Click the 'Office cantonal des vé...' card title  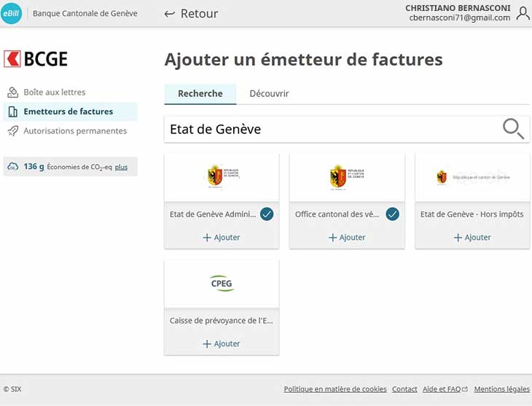click(337, 214)
